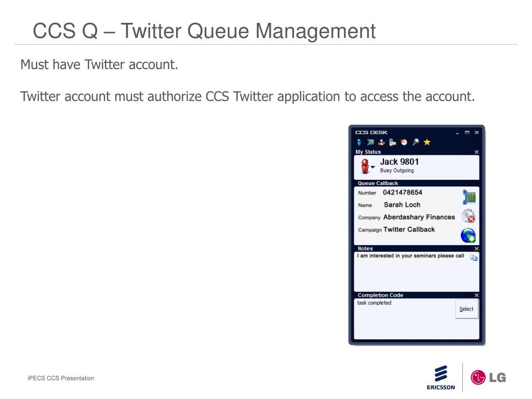Click the CCS DESK window title
This screenshot has width=532, height=399.
coord(371,132)
